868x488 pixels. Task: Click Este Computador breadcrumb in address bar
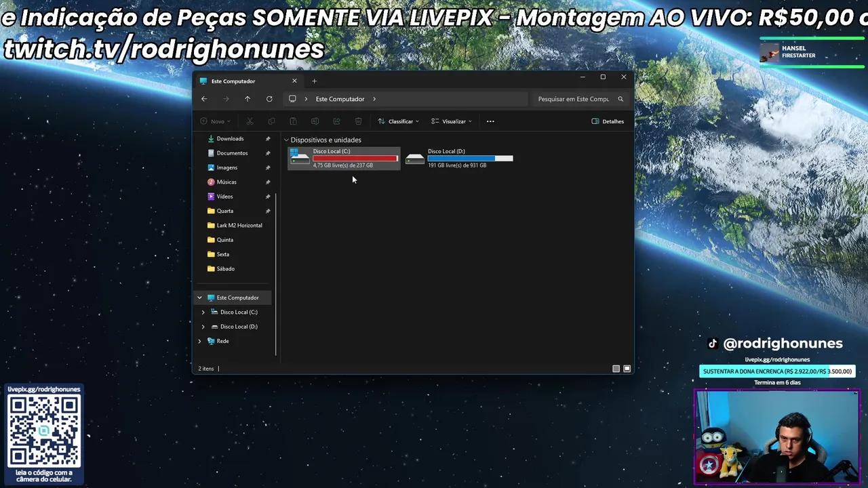pos(340,99)
